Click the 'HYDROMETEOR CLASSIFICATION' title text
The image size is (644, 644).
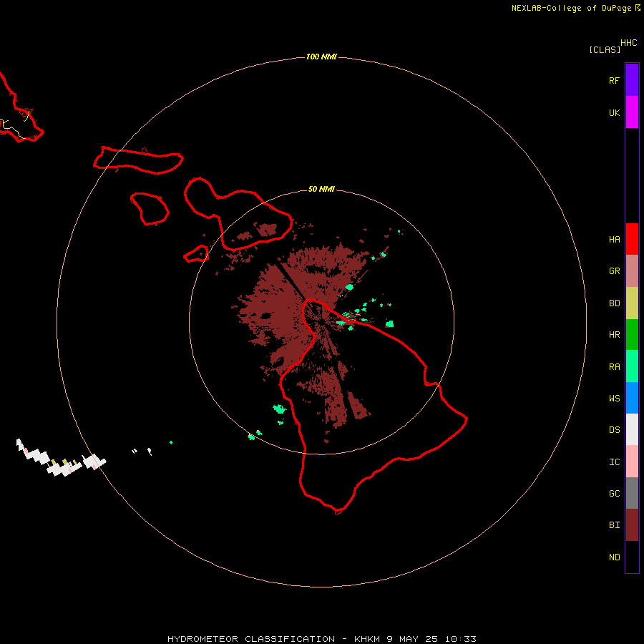click(251, 639)
